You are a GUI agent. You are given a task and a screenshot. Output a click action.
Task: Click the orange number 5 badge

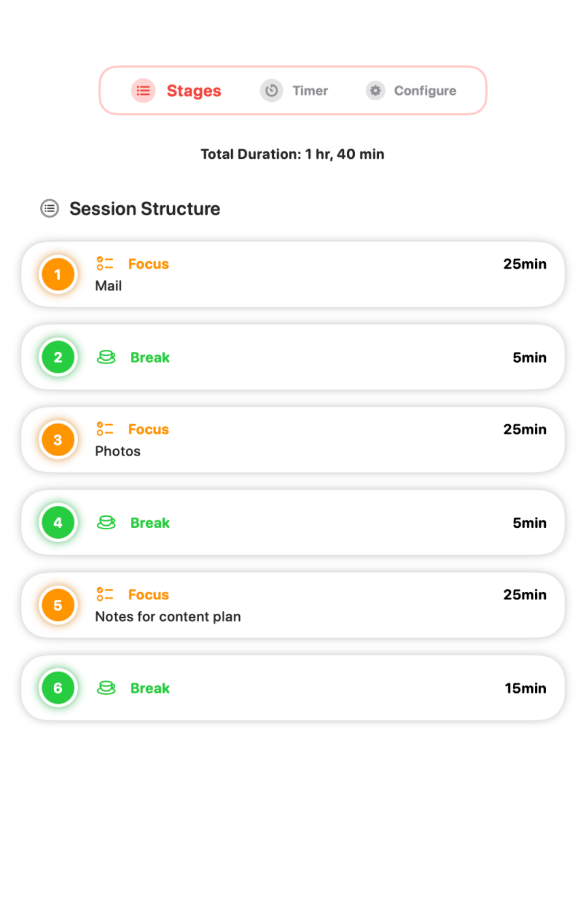58,606
